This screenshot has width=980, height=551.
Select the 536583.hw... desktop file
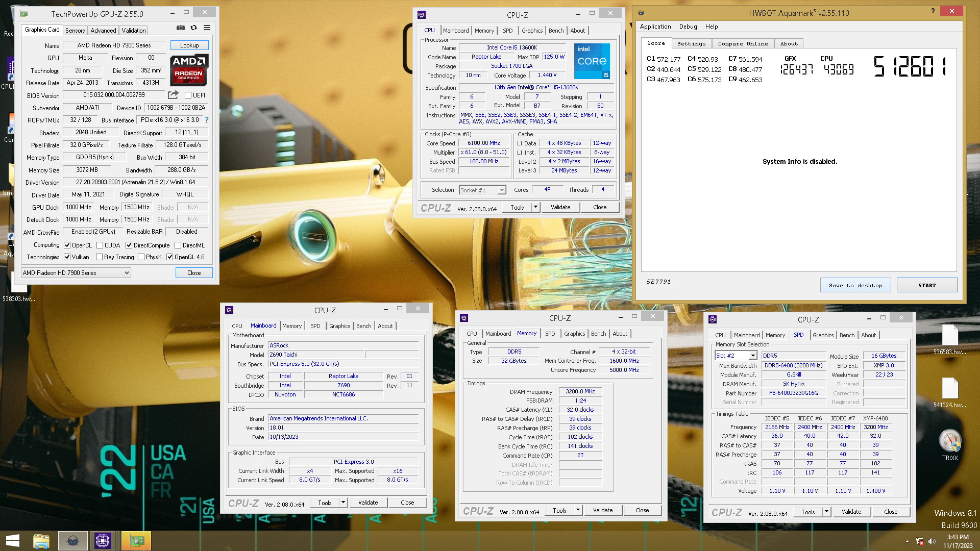[950, 340]
